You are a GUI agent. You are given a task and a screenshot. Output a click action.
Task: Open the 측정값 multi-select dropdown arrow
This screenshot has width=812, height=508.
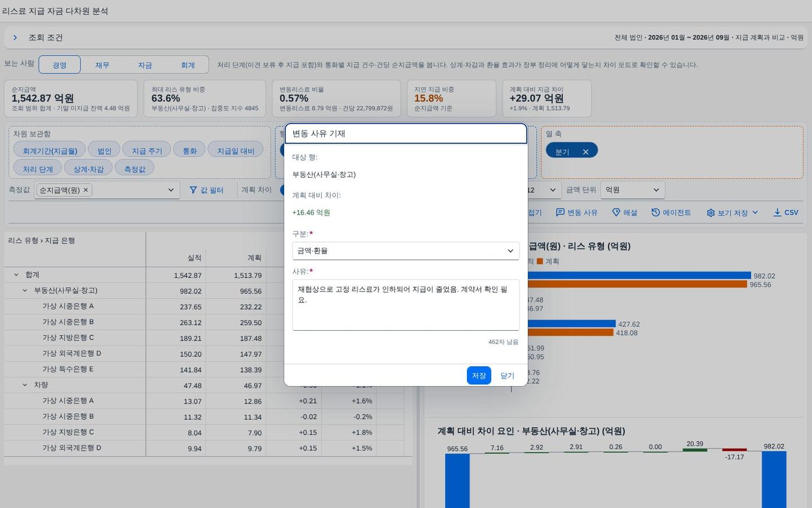pos(171,190)
